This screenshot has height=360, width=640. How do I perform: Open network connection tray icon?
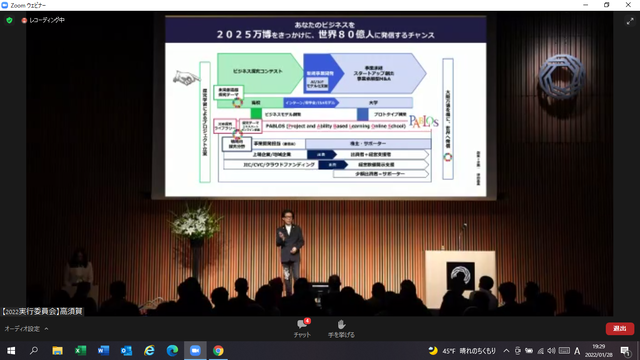(x=540, y=351)
